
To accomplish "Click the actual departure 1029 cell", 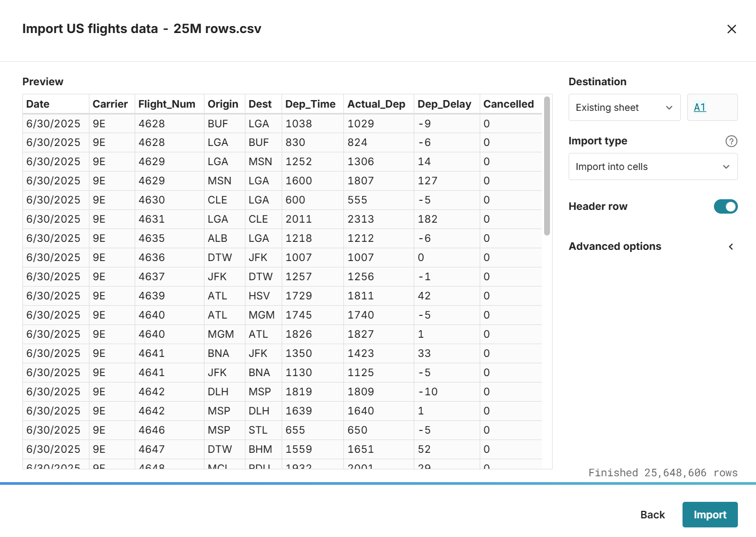I will pos(379,124).
